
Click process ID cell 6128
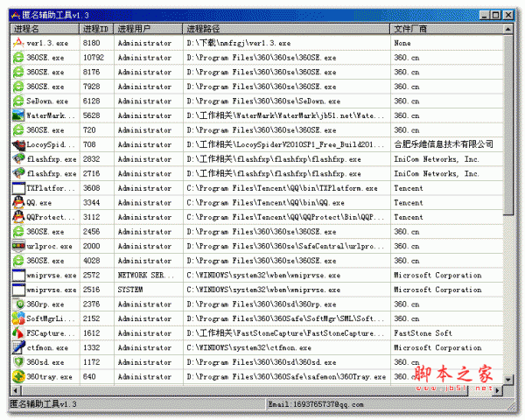[91, 101]
